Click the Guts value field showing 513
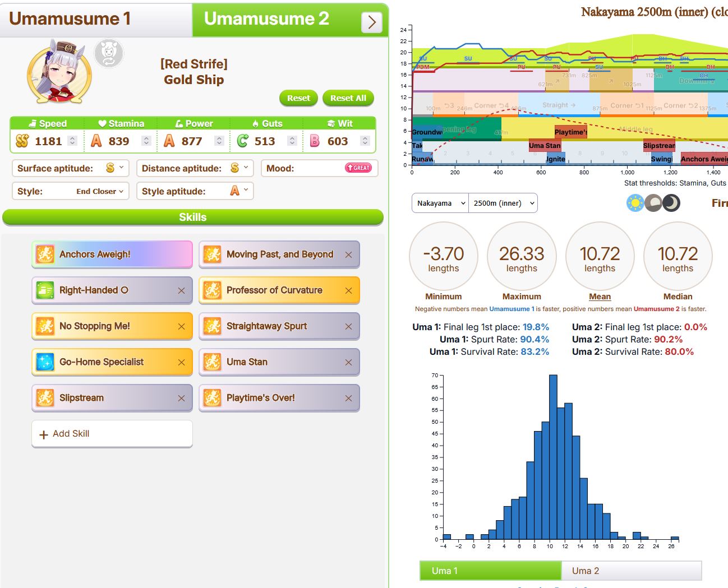The width and height of the screenshot is (728, 588). click(x=265, y=141)
